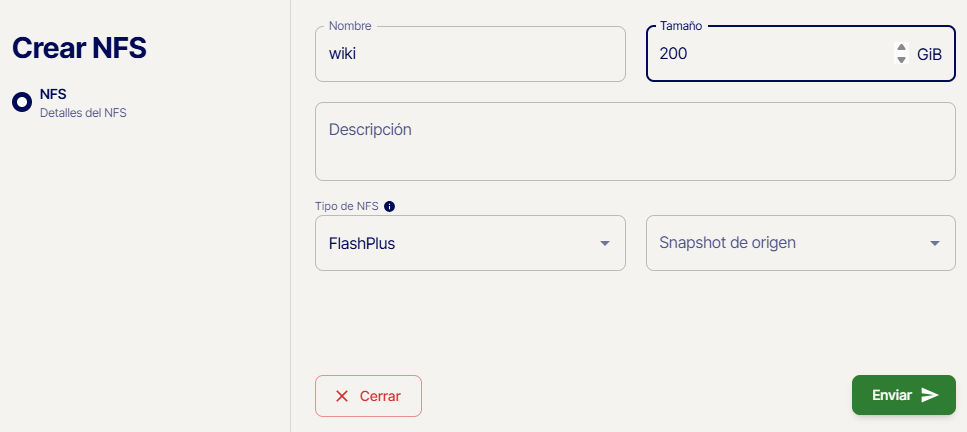Viewport: 967px width, 432px height.
Task: Click the caret arrow next to FlashPlus
Action: pyautogui.click(x=605, y=243)
